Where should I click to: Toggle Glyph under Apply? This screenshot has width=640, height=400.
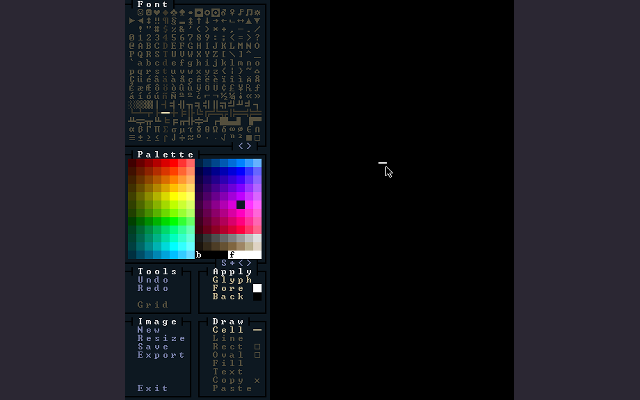pyautogui.click(x=232, y=280)
